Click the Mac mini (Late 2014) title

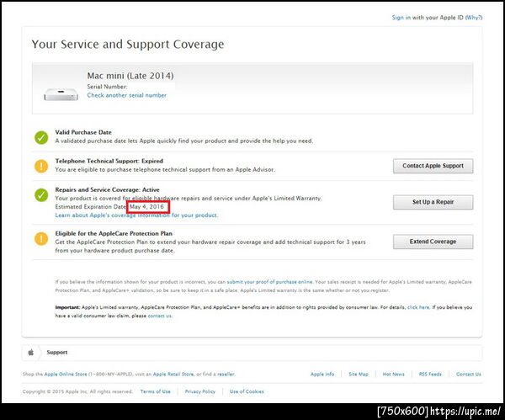point(130,76)
